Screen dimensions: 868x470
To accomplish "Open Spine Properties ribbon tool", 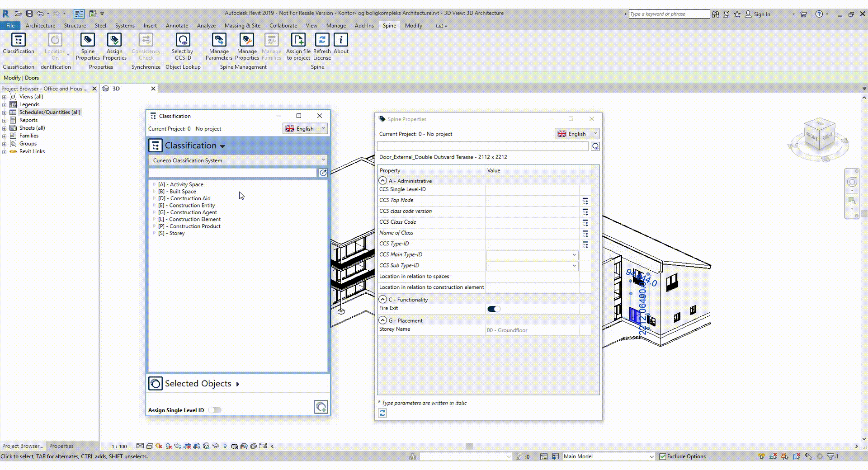I will pyautogui.click(x=88, y=47).
